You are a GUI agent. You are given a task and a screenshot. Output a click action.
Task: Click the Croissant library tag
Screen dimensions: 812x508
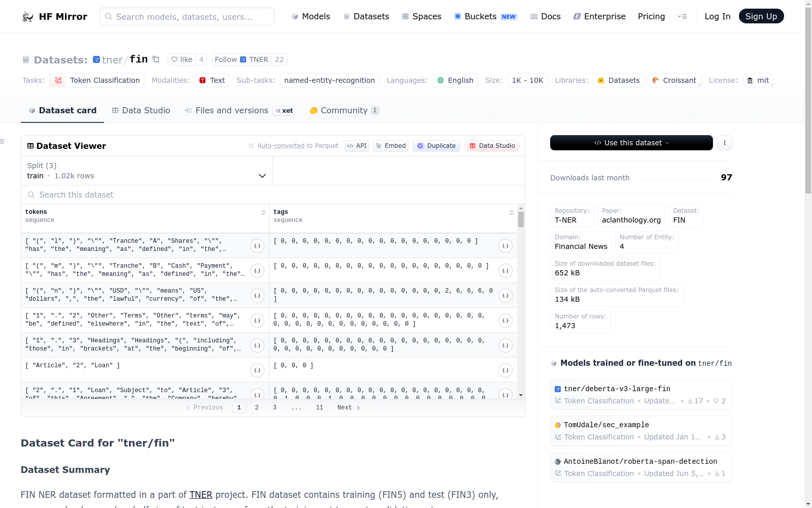[x=674, y=80]
